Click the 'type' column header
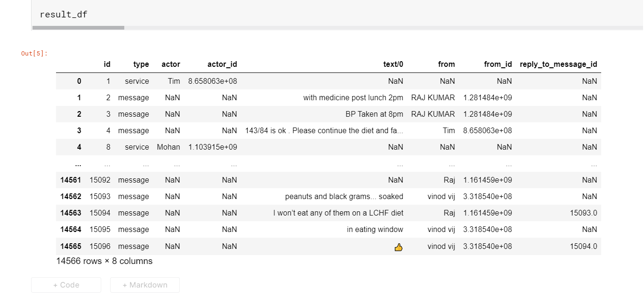 141,64
